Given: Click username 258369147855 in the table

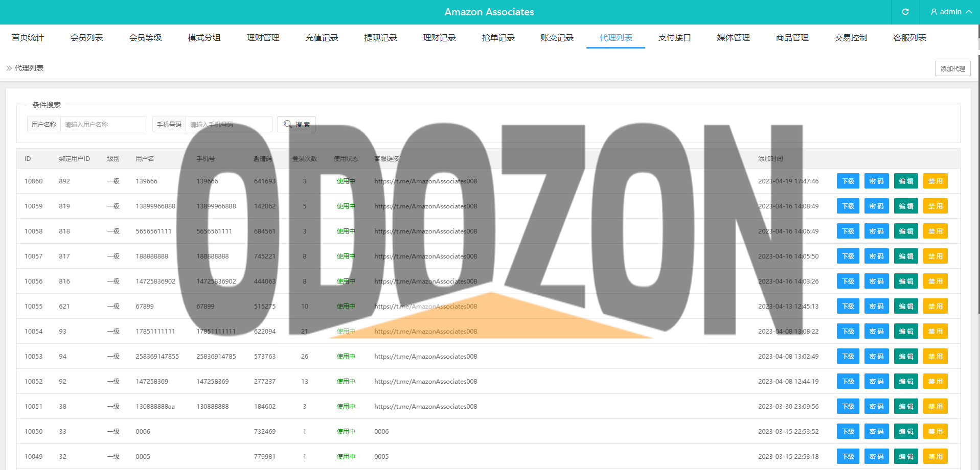Looking at the screenshot, I should coord(157,357).
